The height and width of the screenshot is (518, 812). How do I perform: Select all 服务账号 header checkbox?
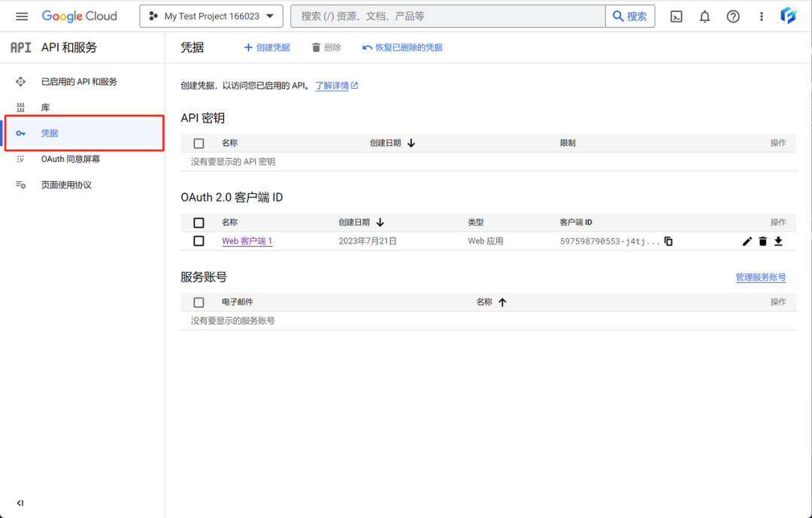tap(198, 302)
